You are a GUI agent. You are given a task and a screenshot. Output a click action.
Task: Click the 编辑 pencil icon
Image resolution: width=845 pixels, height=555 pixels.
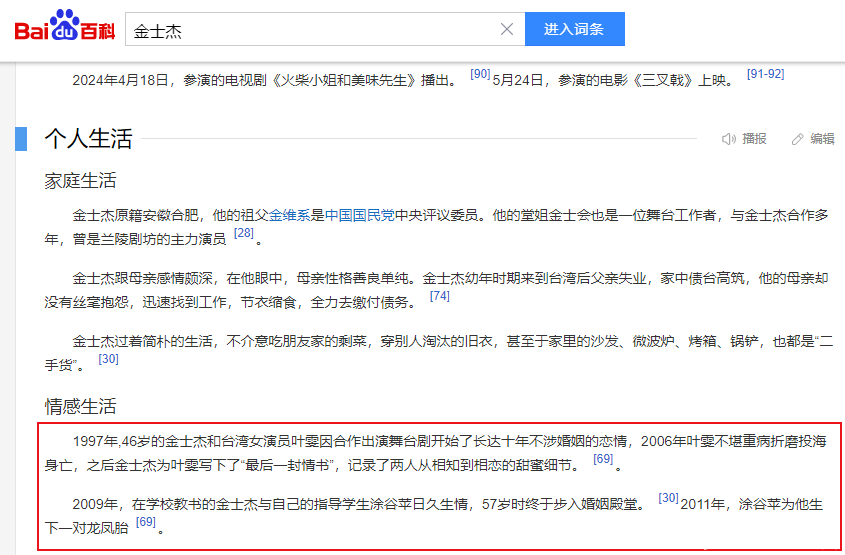click(x=797, y=139)
